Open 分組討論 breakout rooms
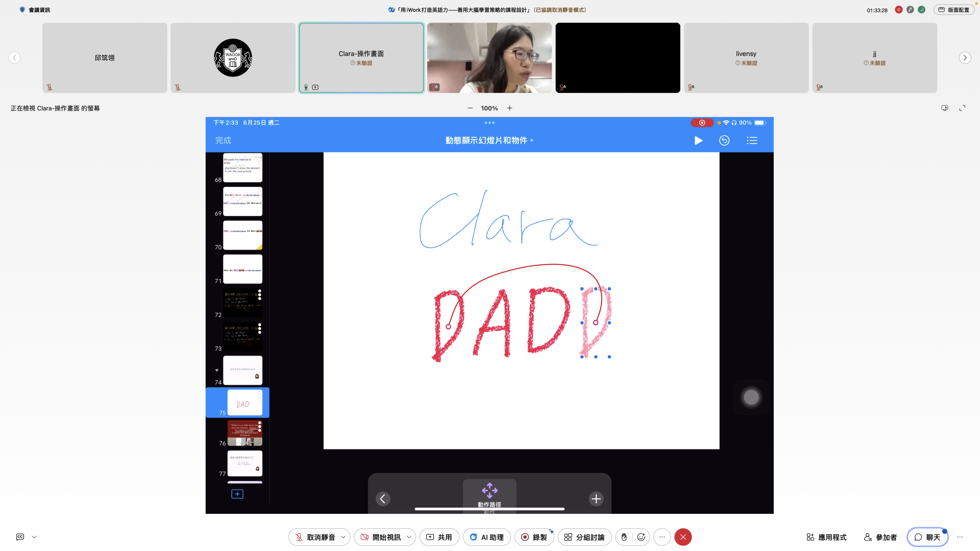Viewport: 980px width, 551px height. click(x=585, y=537)
